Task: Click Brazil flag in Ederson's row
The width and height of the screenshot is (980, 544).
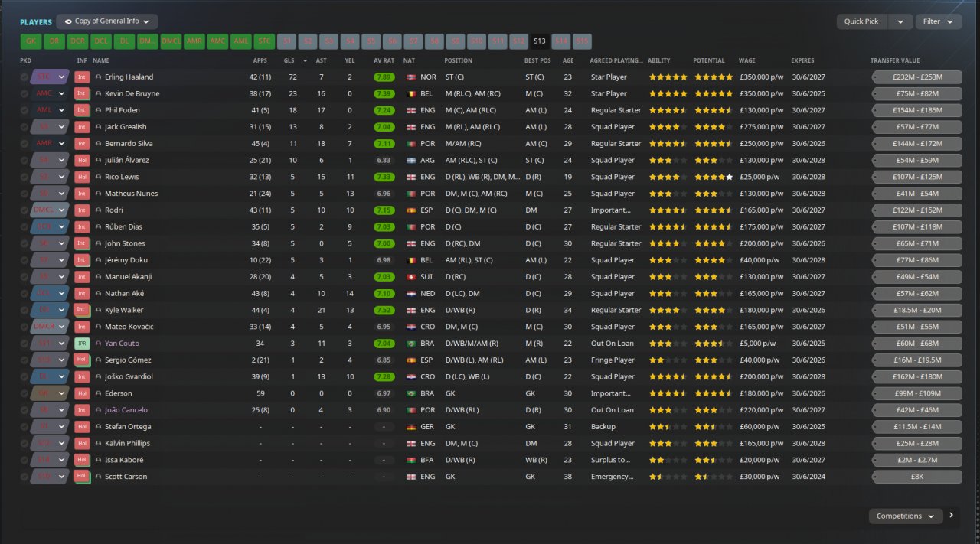Action: click(411, 393)
